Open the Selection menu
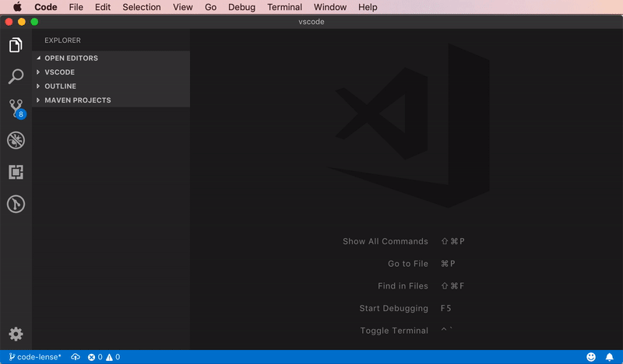Screen dimensions: 623x364 click(142, 7)
